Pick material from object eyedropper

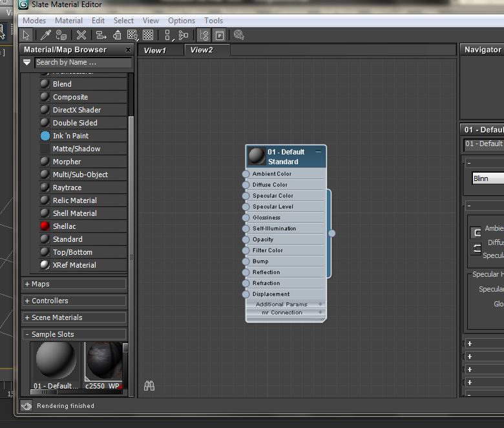coord(46,35)
